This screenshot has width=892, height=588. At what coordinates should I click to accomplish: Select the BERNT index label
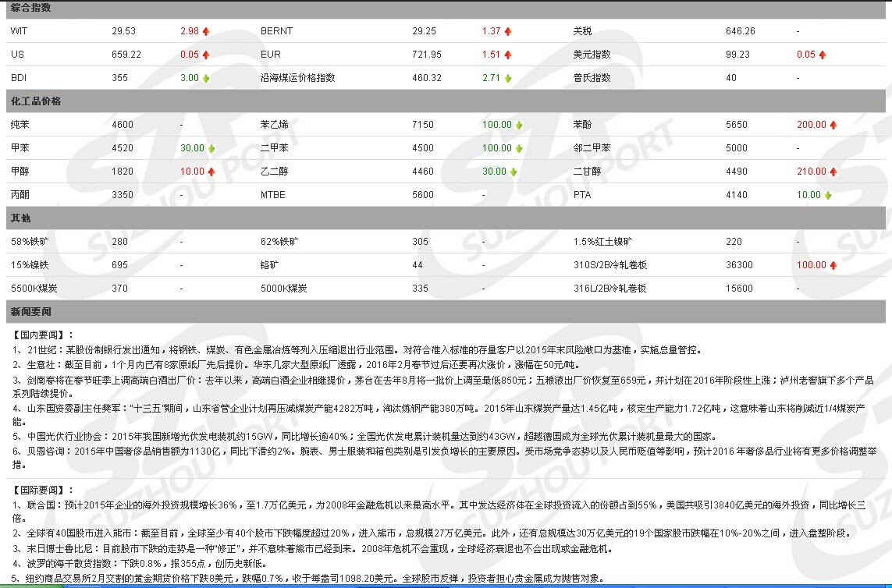276,31
